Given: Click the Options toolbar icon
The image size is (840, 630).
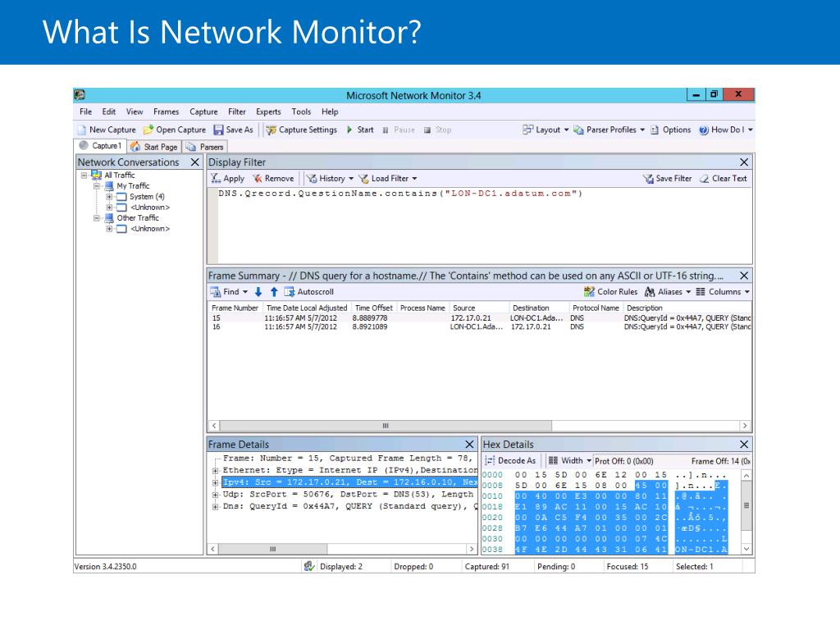Looking at the screenshot, I should click(x=654, y=130).
